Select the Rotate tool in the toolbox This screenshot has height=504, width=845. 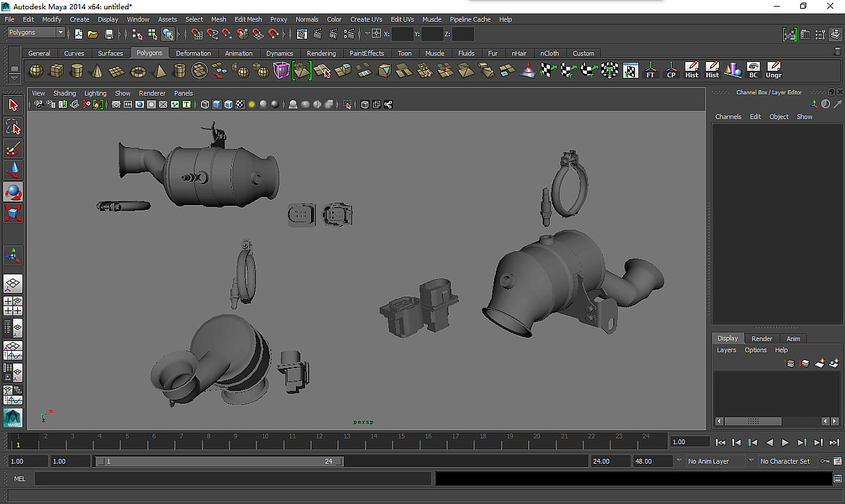tap(13, 192)
